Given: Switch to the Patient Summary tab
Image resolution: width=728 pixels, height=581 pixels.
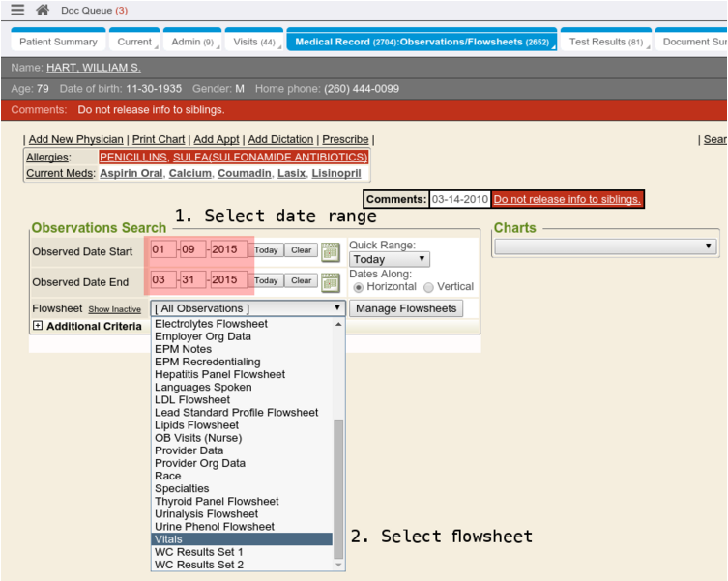Looking at the screenshot, I should click(59, 43).
